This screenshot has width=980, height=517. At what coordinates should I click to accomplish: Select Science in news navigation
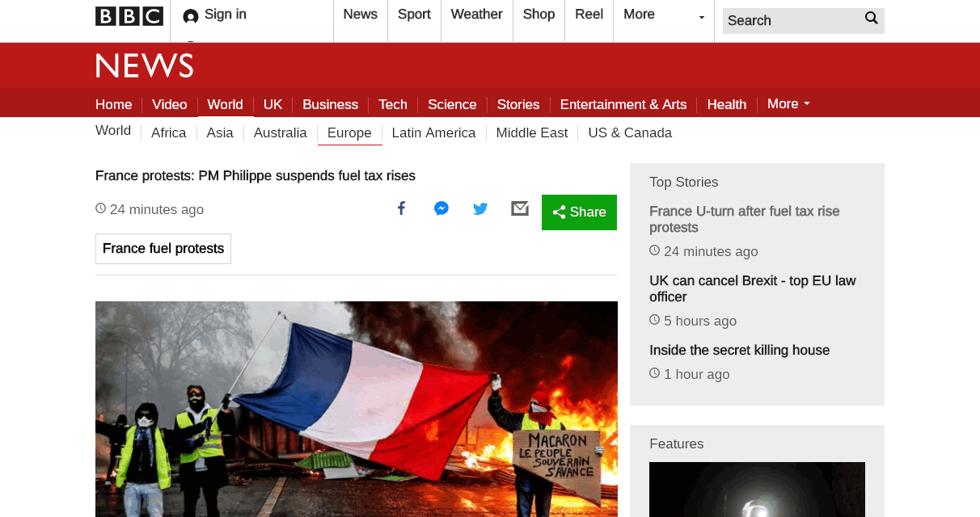[452, 104]
